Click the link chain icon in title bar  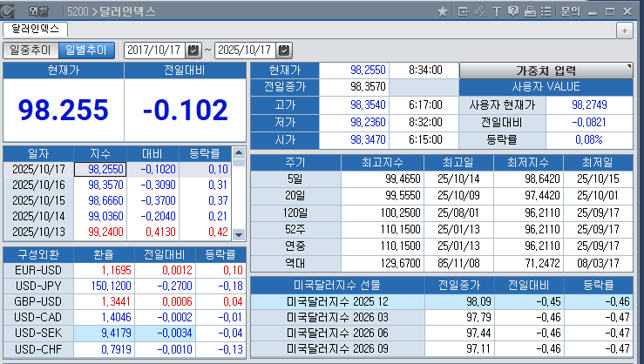pyautogui.click(x=479, y=10)
